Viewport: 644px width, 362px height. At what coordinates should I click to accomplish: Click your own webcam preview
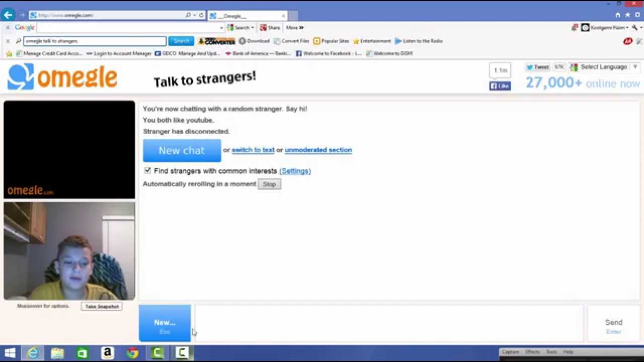click(69, 251)
